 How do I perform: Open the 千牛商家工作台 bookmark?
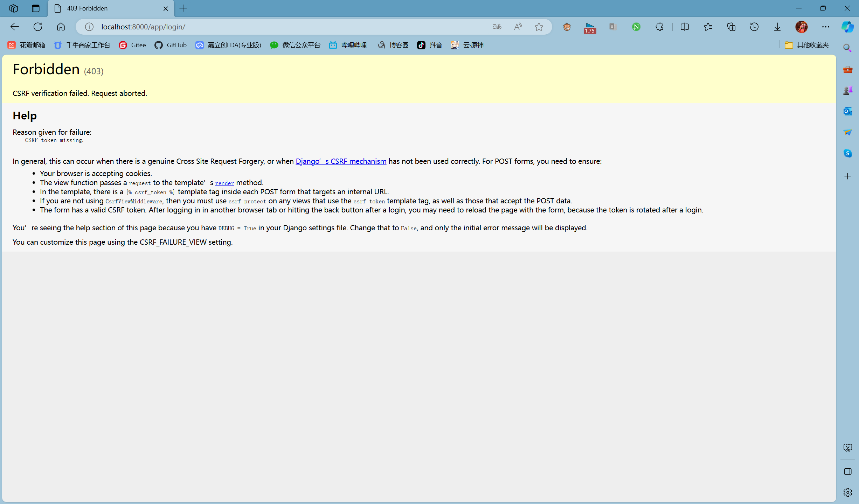click(x=82, y=45)
